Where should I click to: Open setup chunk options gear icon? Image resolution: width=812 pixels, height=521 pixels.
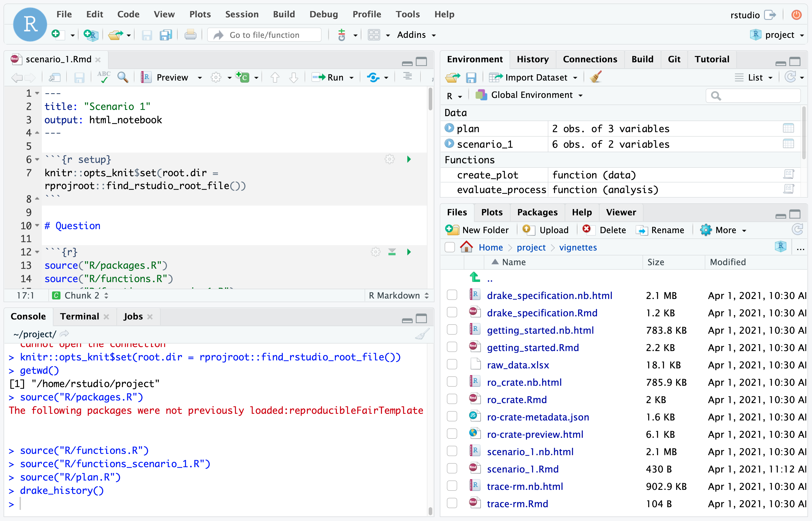[390, 159]
